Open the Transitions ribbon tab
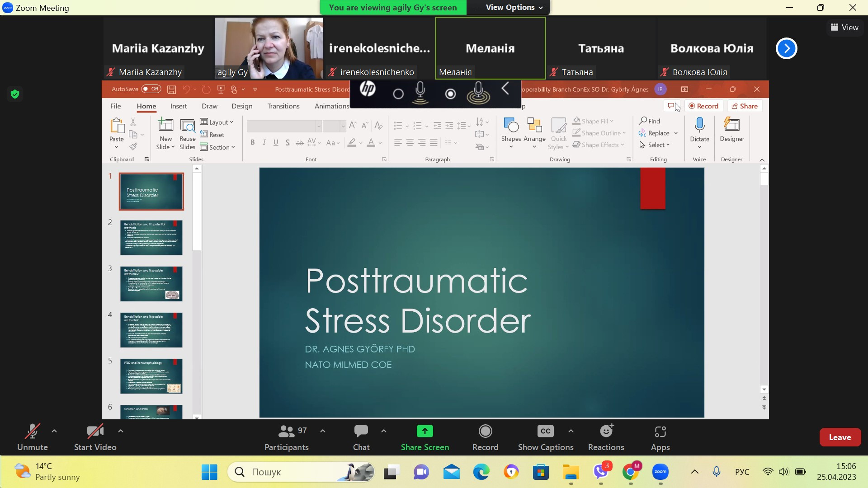Viewport: 868px width, 488px height. tap(283, 106)
